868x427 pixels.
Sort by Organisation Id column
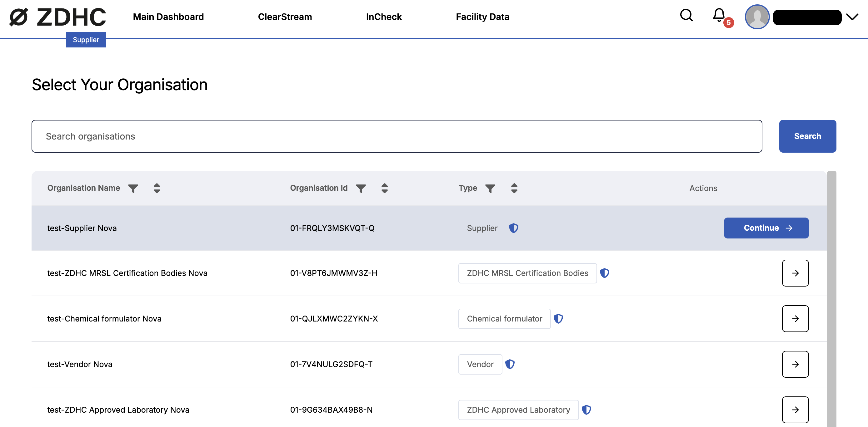(x=384, y=188)
